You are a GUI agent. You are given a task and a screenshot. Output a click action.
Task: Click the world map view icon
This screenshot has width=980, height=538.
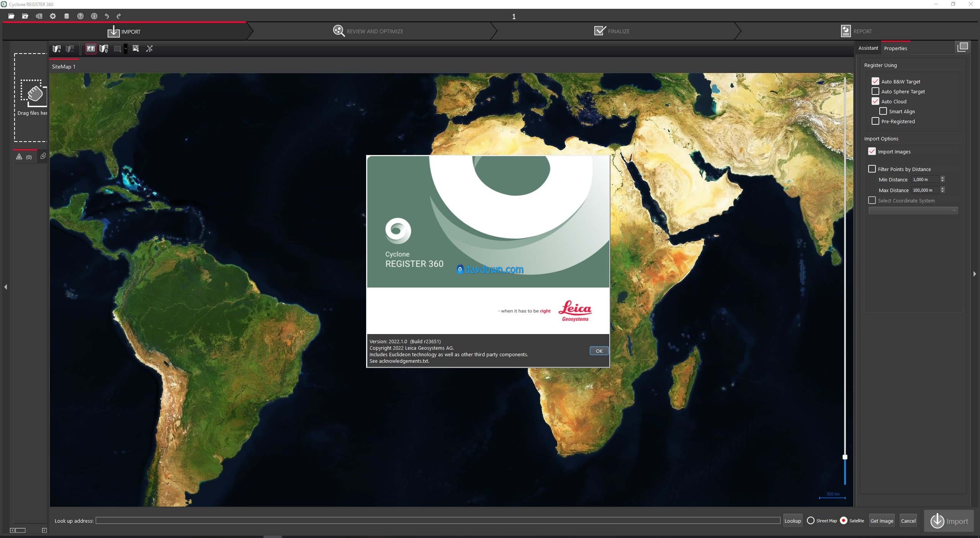pos(91,49)
